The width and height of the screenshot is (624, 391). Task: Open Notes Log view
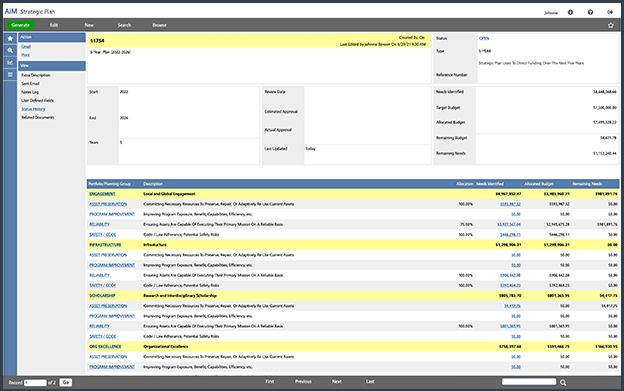tap(30, 92)
